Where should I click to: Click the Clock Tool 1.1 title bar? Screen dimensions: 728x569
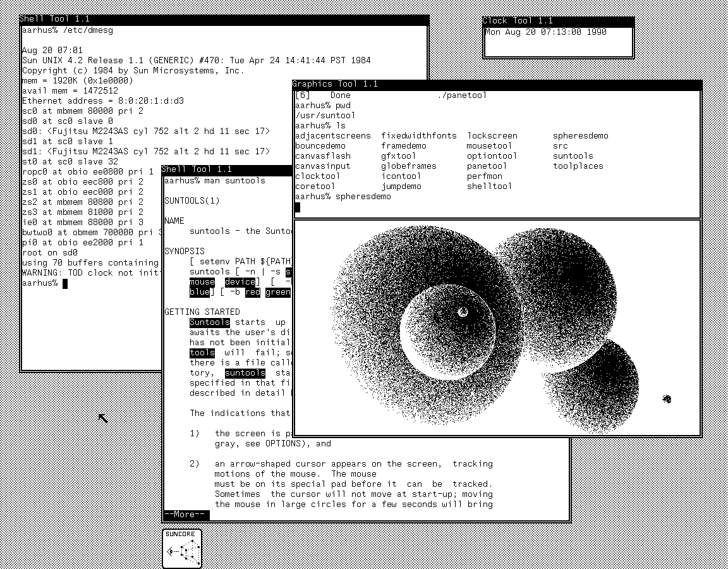pos(558,21)
